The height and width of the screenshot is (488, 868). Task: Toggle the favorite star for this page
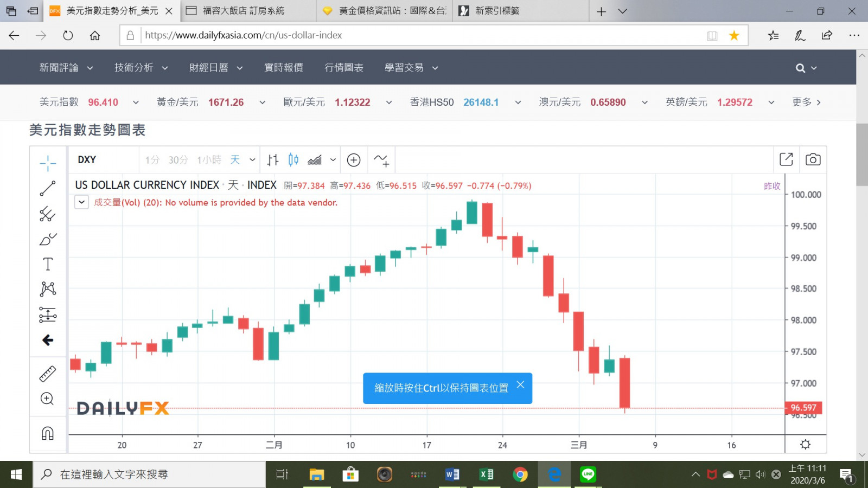pyautogui.click(x=734, y=35)
